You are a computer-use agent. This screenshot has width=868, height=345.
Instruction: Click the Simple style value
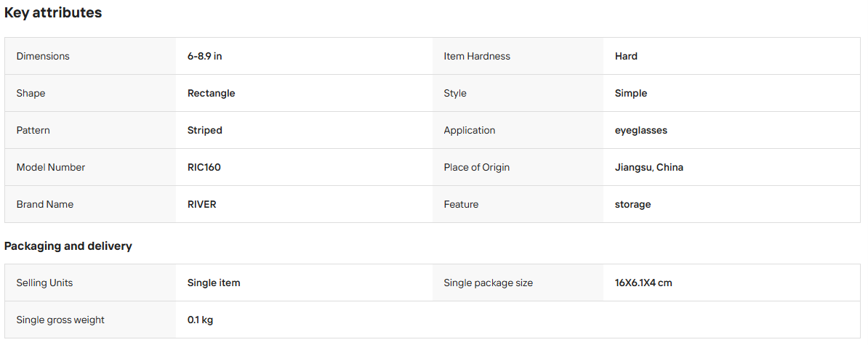(x=631, y=93)
